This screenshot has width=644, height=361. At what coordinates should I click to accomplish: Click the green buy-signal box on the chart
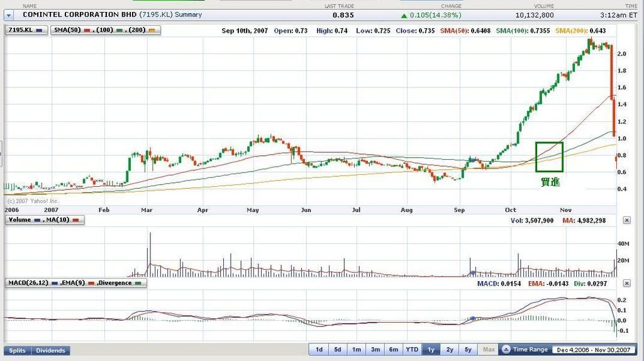click(549, 157)
